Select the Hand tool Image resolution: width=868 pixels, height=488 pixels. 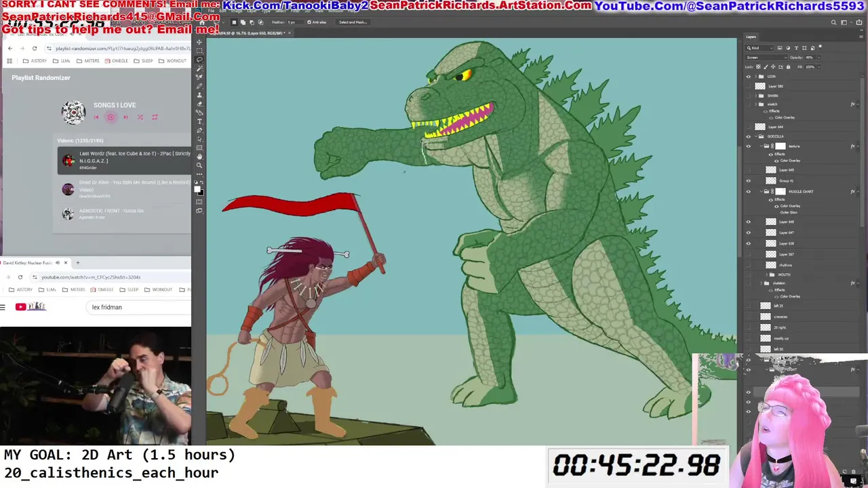tap(199, 157)
